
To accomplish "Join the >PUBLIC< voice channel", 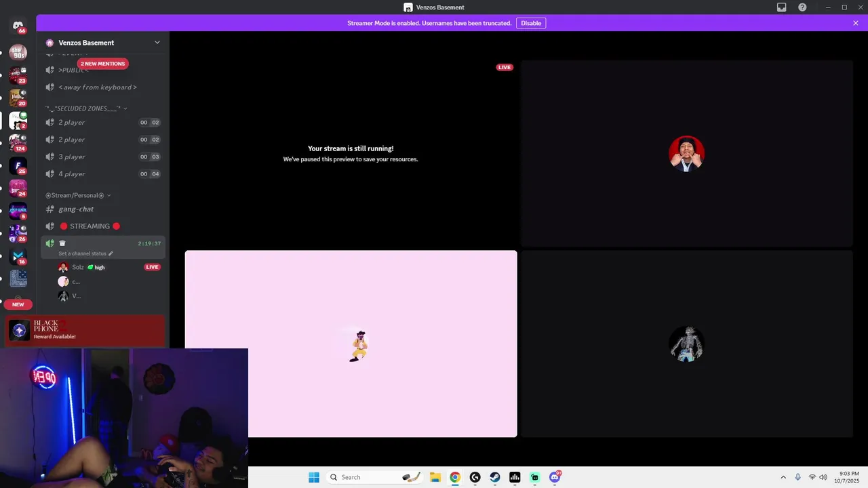I will [x=103, y=70].
